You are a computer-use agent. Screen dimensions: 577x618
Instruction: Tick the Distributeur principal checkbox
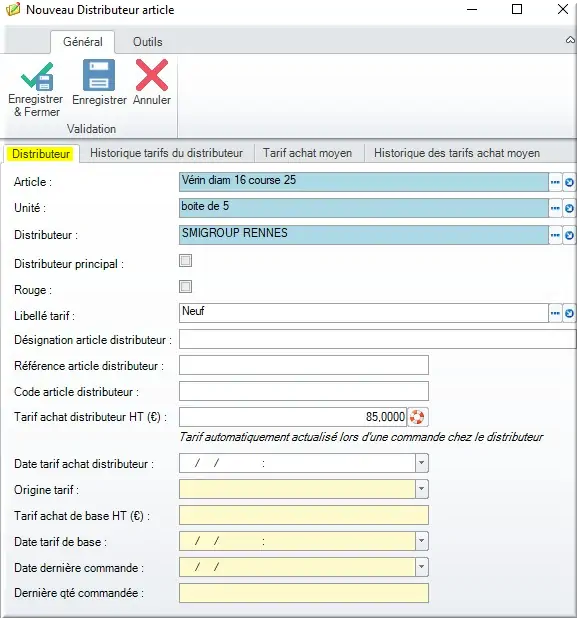coord(186,261)
